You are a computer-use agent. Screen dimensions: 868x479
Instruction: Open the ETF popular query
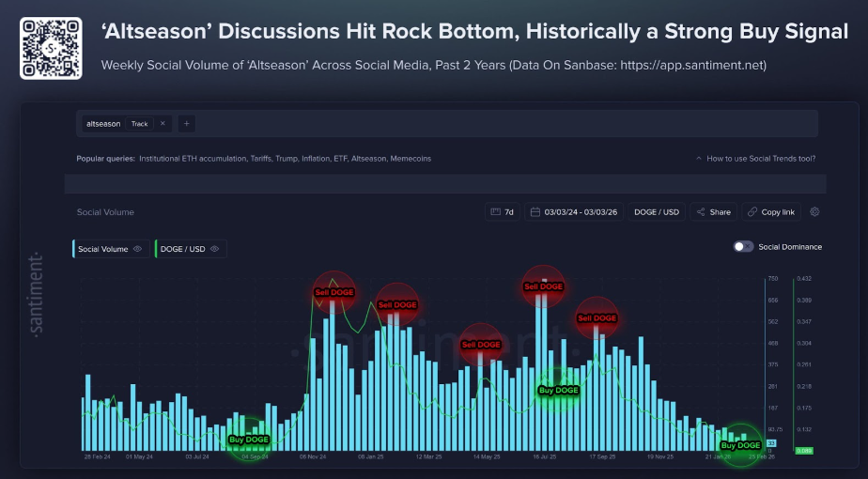340,159
